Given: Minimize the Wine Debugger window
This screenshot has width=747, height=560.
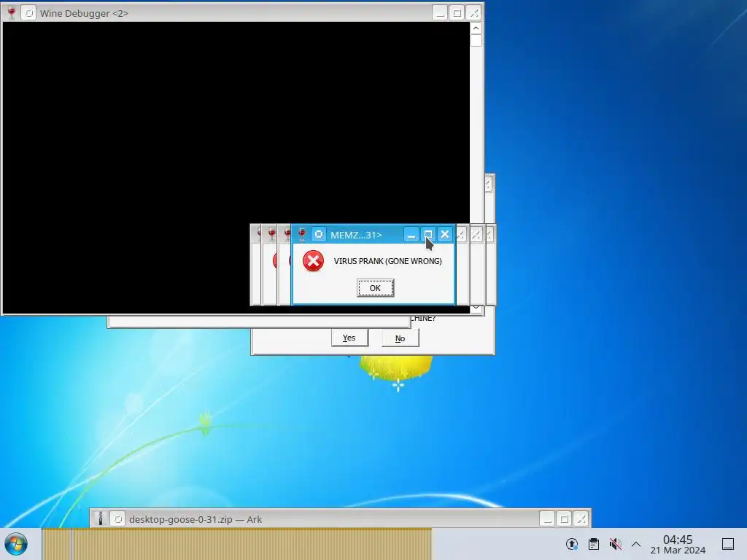Looking at the screenshot, I should point(440,13).
